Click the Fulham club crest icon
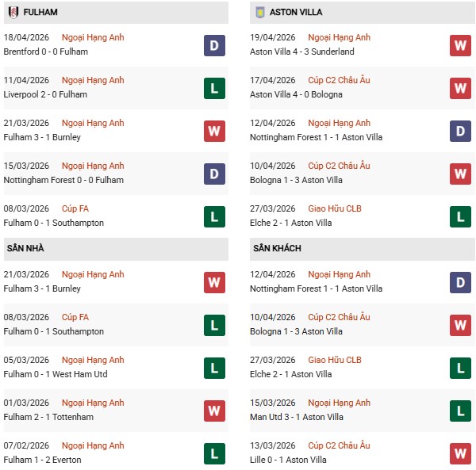The width and height of the screenshot is (476, 470). pyautogui.click(x=13, y=13)
